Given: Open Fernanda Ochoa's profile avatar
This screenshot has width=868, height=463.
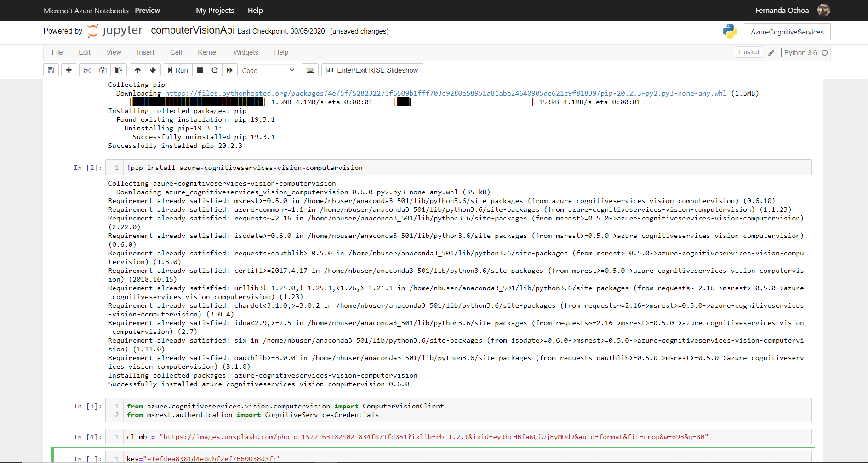Looking at the screenshot, I should pos(824,10).
